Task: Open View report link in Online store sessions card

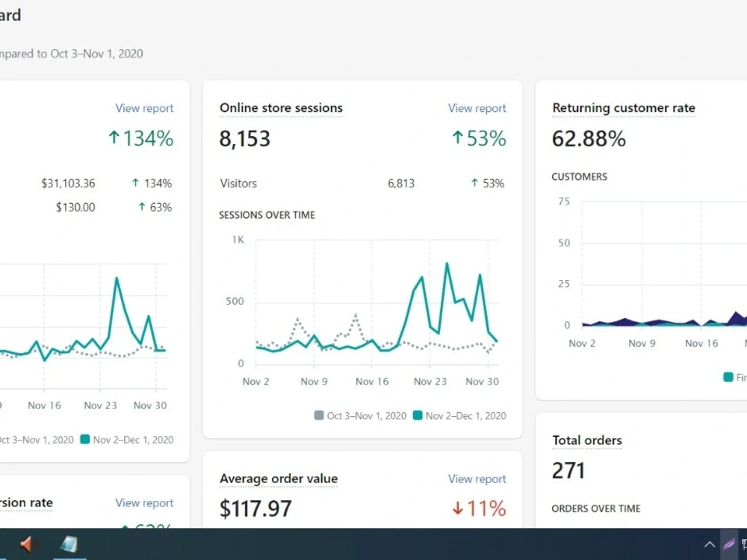Action: point(477,108)
